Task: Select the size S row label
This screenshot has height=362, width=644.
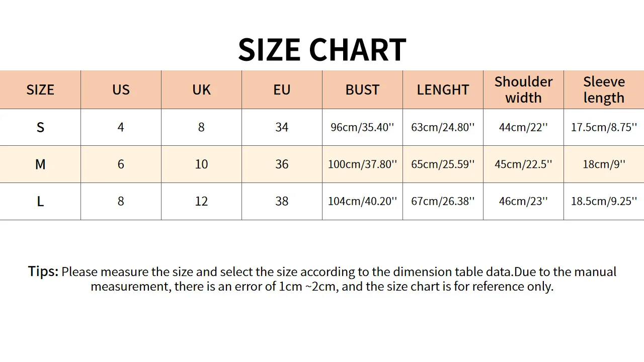Action: pos(40,127)
